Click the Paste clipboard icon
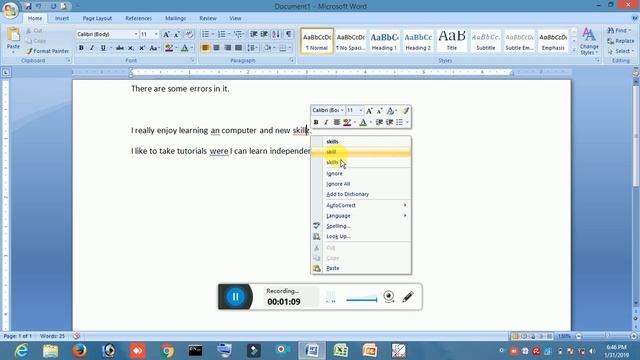The image size is (640, 360). click(x=13, y=35)
